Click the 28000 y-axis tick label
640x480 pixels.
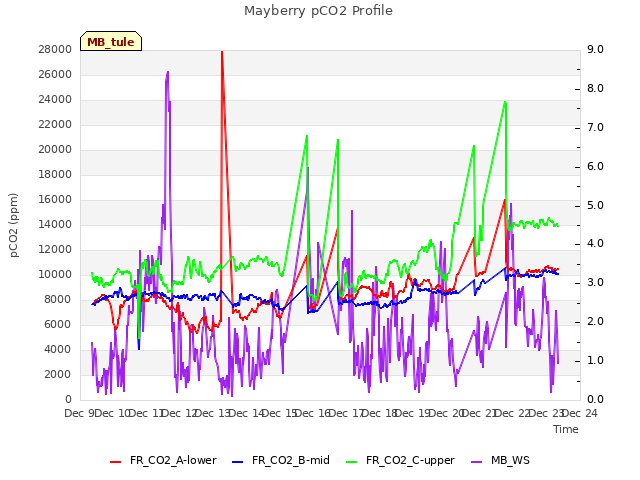click(55, 49)
